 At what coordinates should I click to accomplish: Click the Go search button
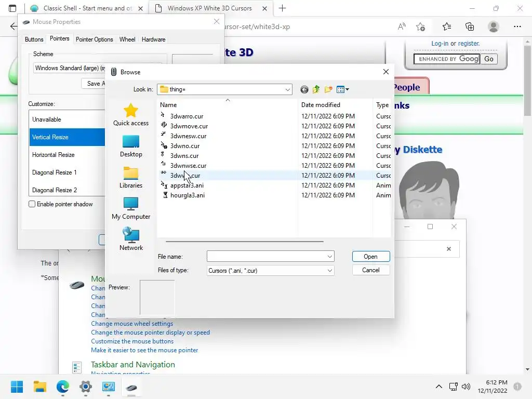click(x=489, y=59)
